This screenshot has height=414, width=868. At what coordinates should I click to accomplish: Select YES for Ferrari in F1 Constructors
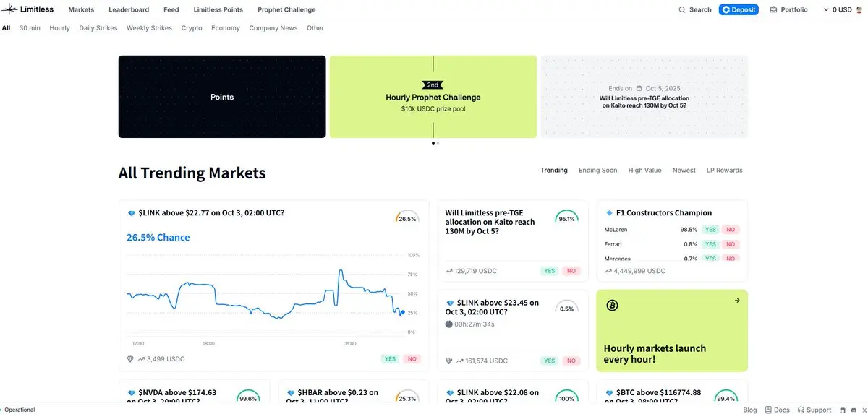(x=710, y=244)
